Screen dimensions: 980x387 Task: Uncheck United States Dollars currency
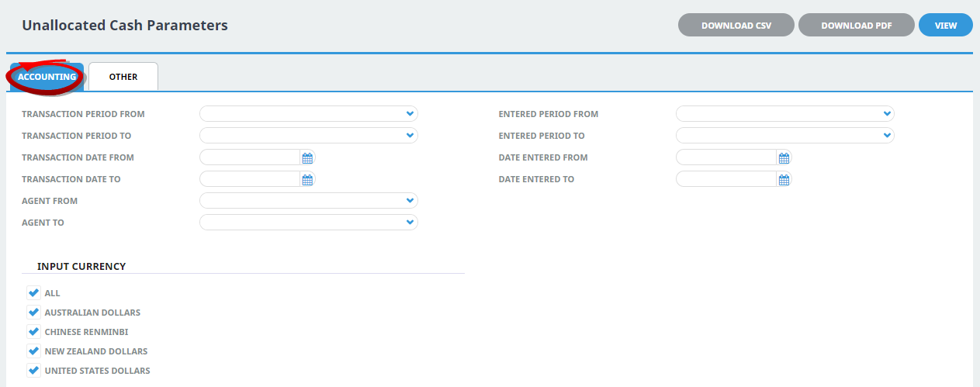coord(33,371)
